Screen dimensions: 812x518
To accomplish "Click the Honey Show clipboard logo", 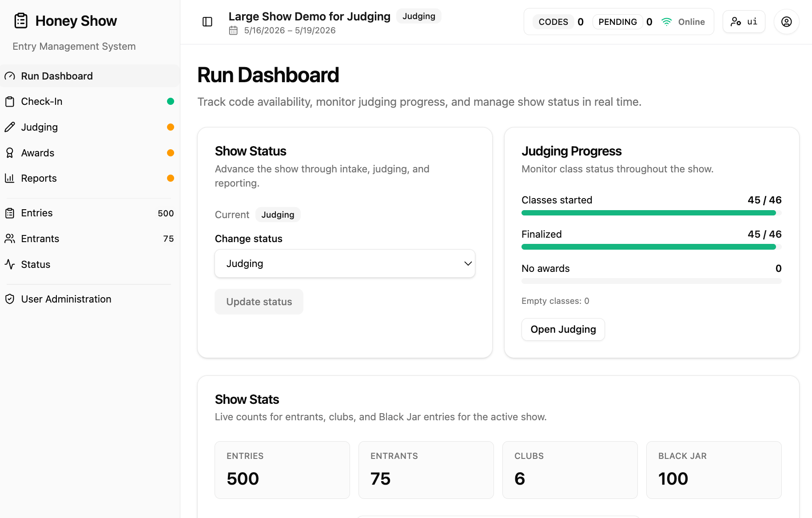I will click(21, 21).
